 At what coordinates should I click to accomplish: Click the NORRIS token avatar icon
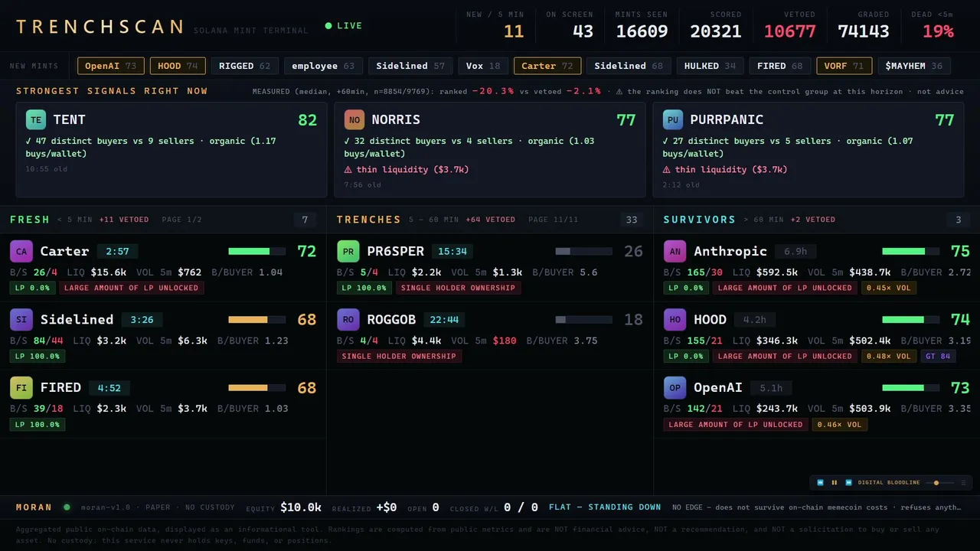(354, 119)
